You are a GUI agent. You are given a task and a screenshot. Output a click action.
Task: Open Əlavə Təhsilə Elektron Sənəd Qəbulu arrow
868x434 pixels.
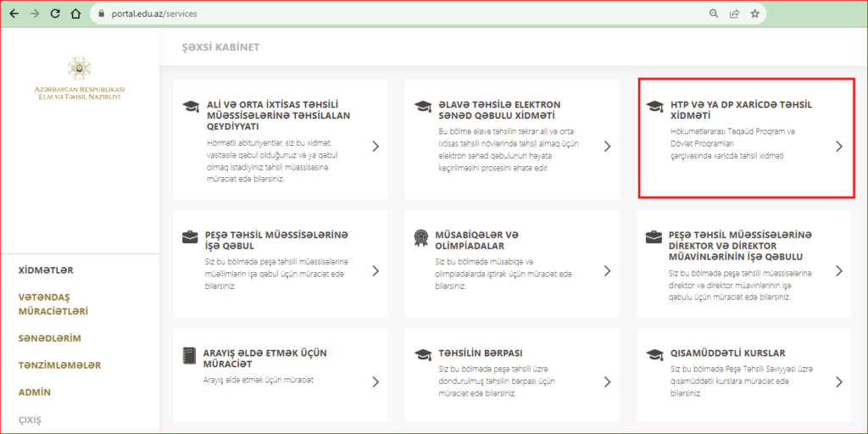tap(607, 146)
